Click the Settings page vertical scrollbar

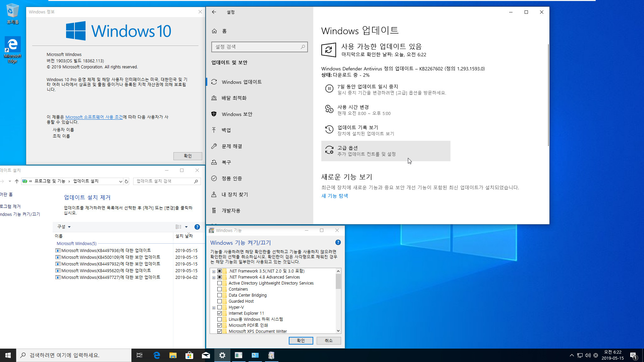[x=548, y=96]
